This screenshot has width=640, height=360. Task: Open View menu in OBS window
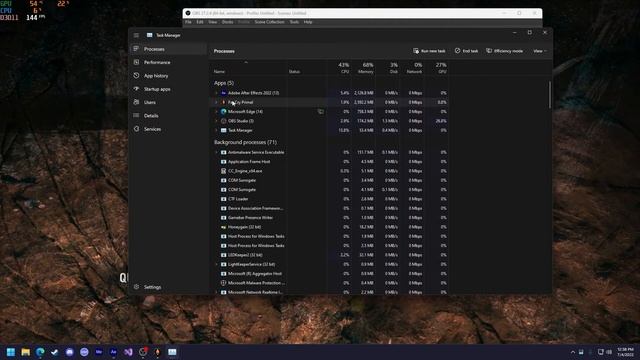click(213, 22)
